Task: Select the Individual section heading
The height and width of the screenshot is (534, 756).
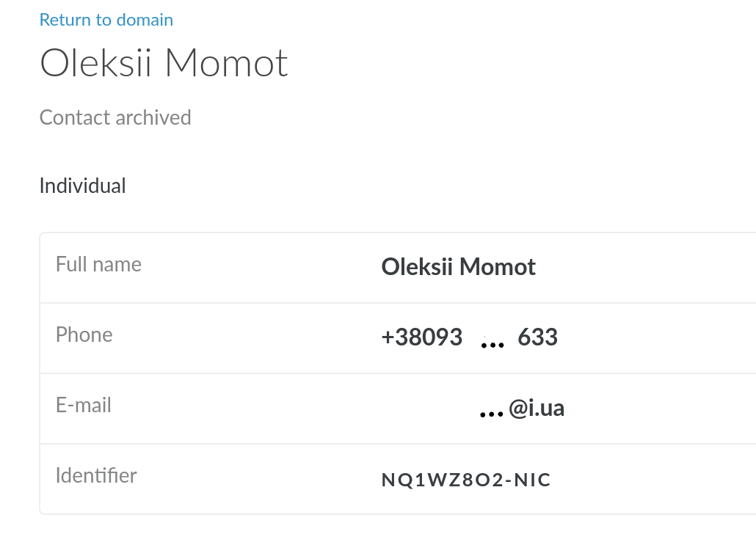Action: coord(82,186)
